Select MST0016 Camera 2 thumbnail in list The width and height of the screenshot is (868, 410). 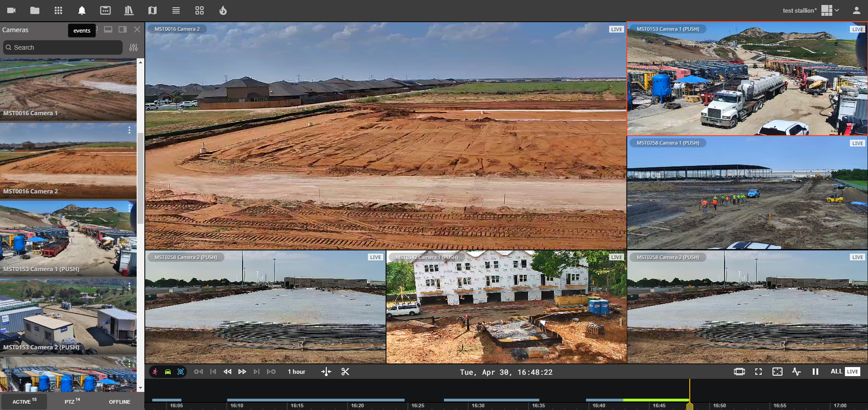pos(68,160)
